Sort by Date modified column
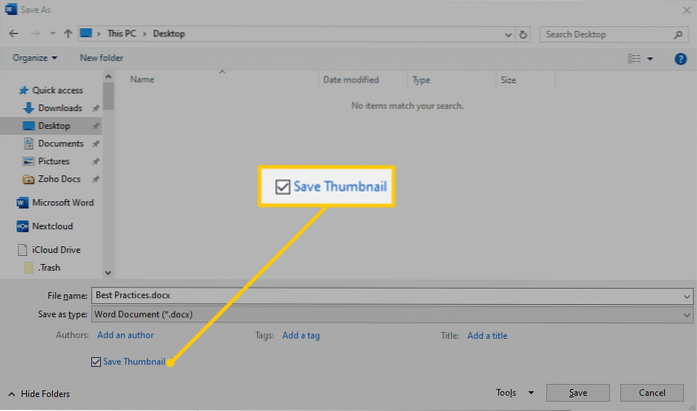 (351, 80)
